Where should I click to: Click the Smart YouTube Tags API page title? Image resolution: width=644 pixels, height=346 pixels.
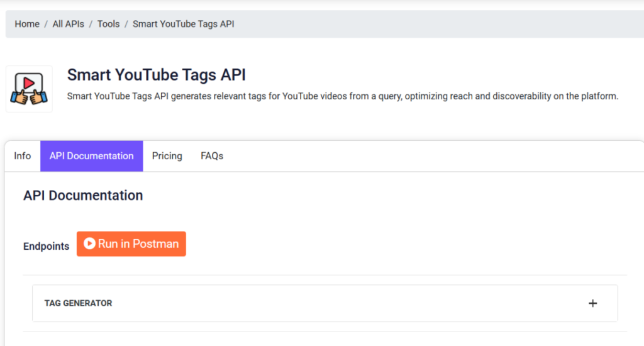[157, 75]
